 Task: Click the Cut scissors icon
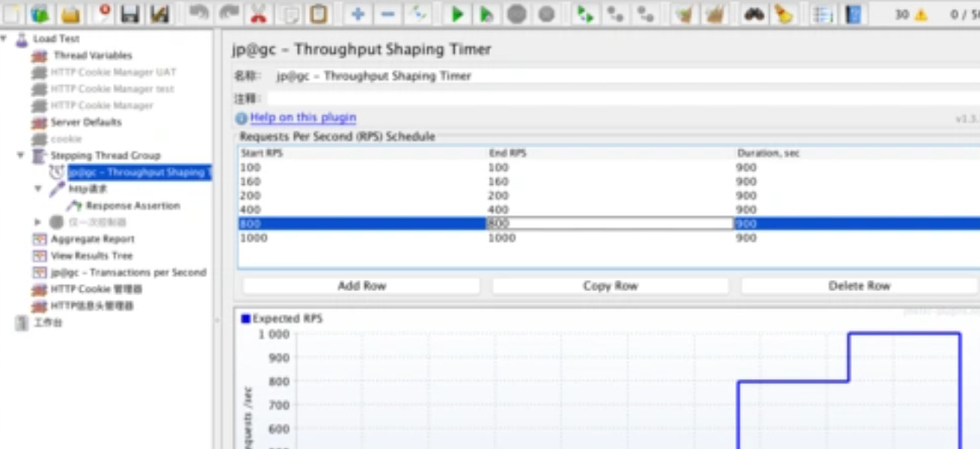pos(259,13)
